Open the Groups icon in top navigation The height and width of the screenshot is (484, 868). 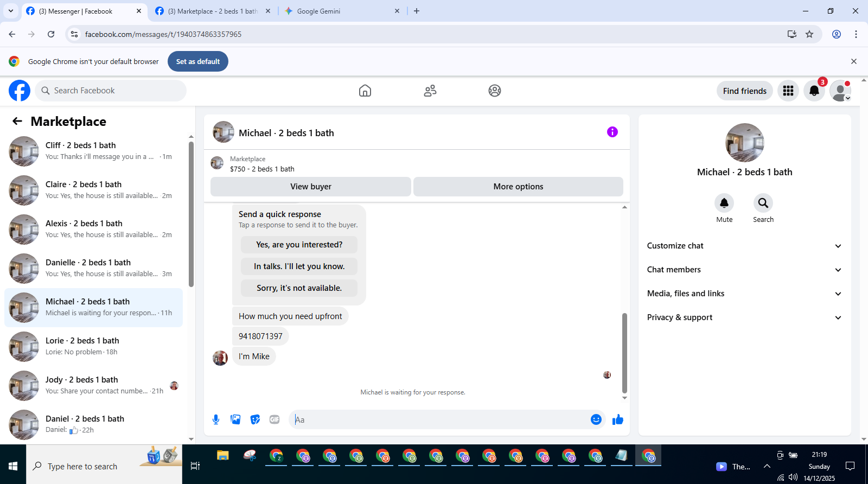[495, 91]
